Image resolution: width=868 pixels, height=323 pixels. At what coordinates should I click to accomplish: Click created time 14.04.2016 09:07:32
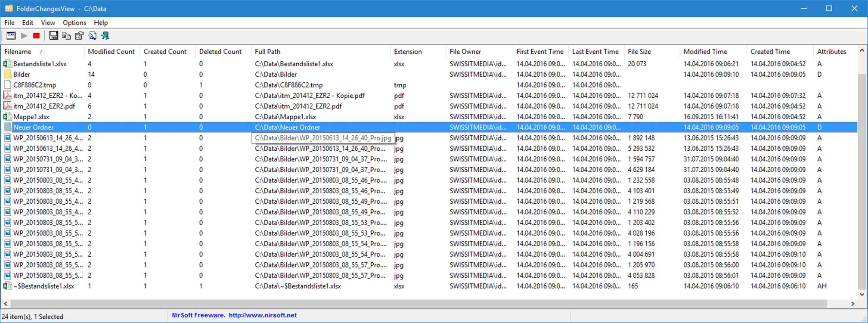[778, 96]
